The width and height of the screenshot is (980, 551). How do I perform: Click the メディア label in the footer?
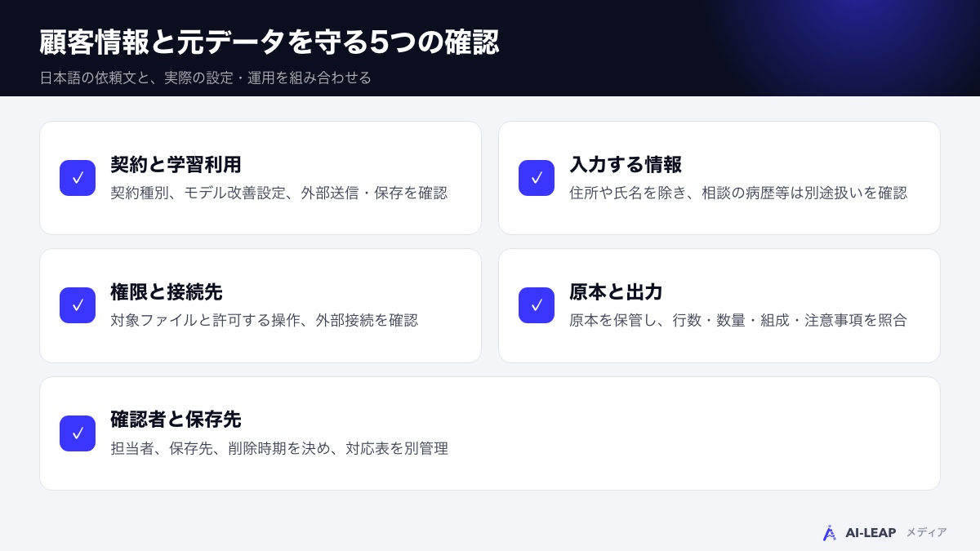tap(926, 532)
